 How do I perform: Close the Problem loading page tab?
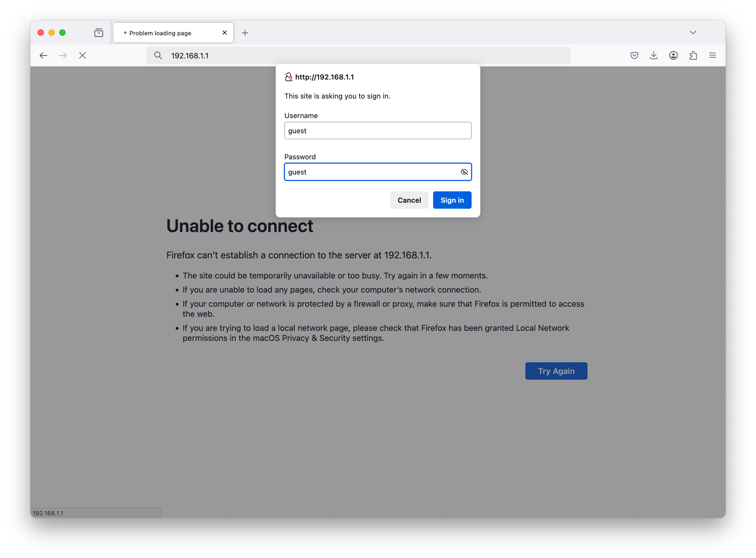click(224, 33)
